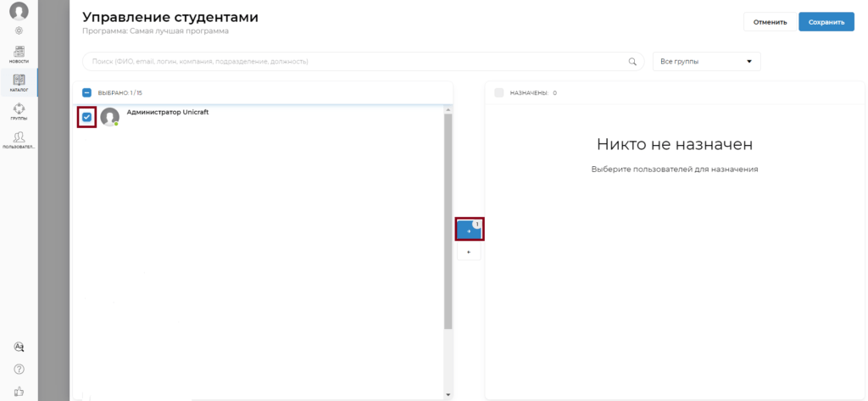Toggle the Выбрано select-all checkbox

(x=87, y=93)
